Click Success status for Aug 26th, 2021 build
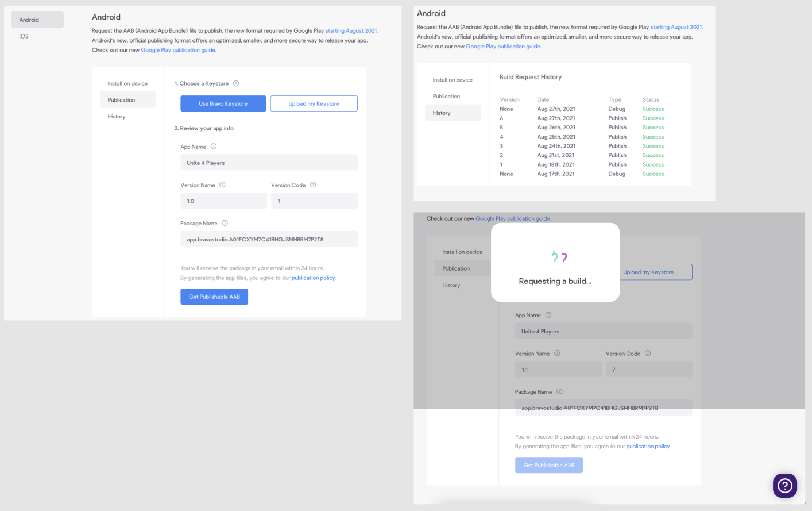Viewport: 812px width, 511px height. pos(653,128)
